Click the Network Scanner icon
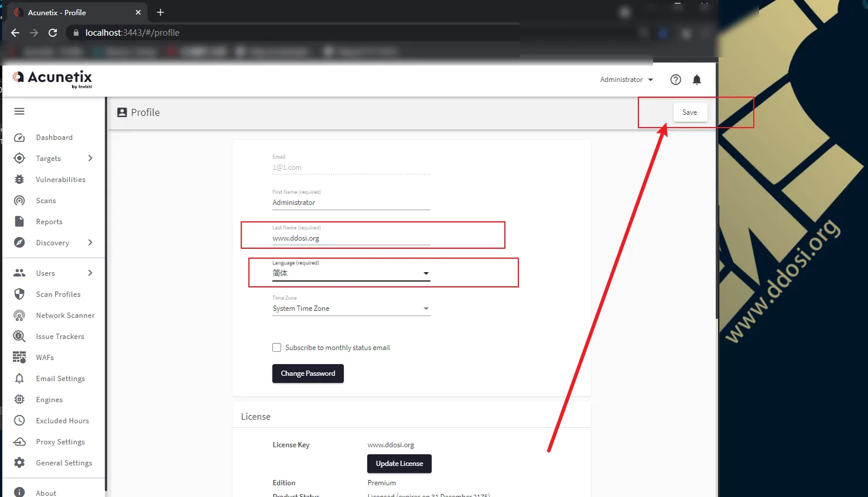Viewport: 868px width, 497px height. pos(19,316)
